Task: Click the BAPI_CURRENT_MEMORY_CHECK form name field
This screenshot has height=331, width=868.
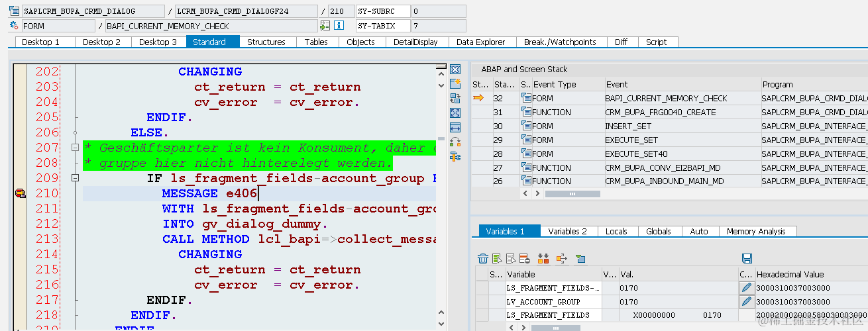Action: [x=211, y=26]
